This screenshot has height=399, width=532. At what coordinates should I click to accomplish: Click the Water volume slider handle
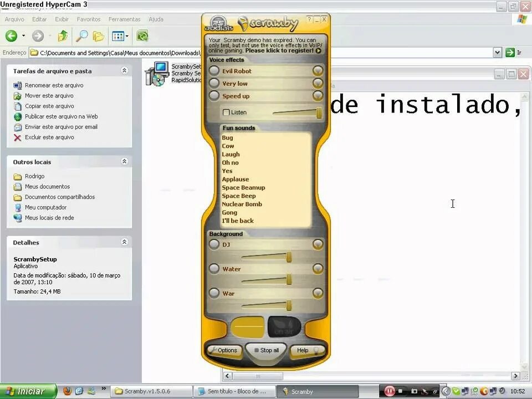point(289,279)
